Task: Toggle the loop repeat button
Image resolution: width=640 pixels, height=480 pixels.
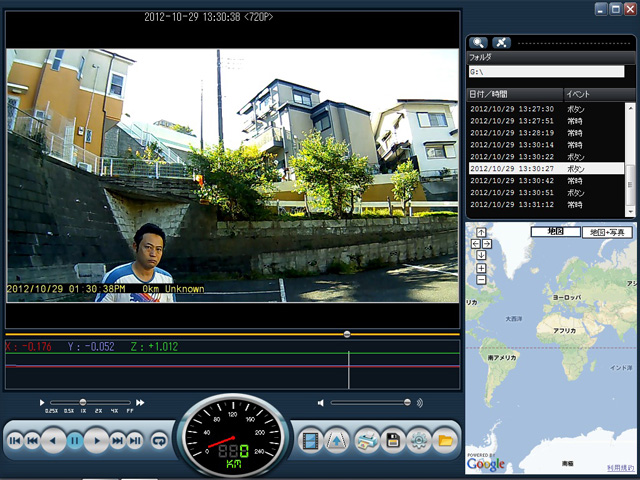Action: (158, 440)
